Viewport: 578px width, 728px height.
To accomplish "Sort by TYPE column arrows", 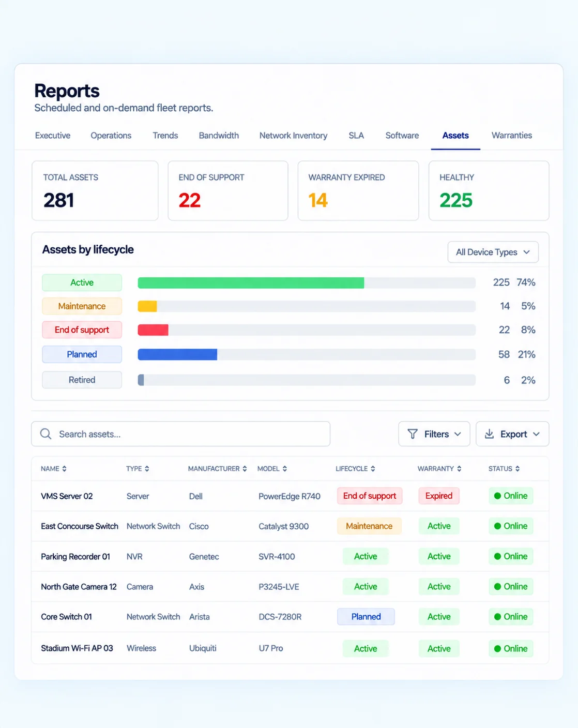I will tap(147, 469).
